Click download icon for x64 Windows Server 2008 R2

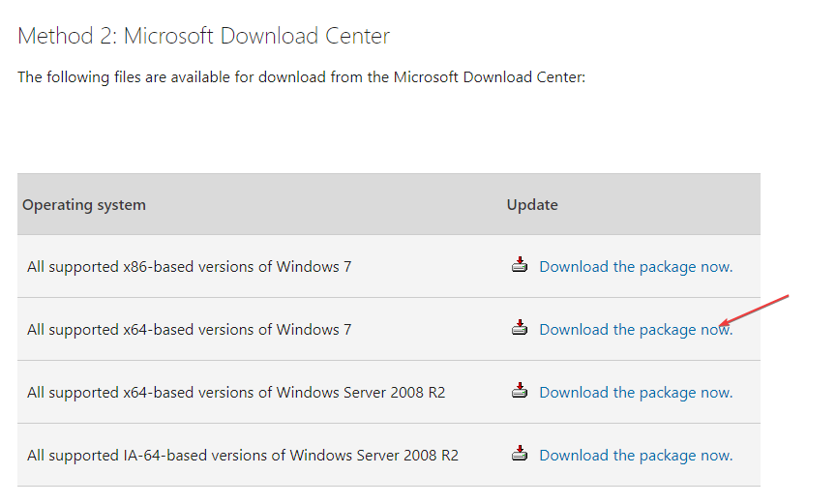pyautogui.click(x=520, y=391)
